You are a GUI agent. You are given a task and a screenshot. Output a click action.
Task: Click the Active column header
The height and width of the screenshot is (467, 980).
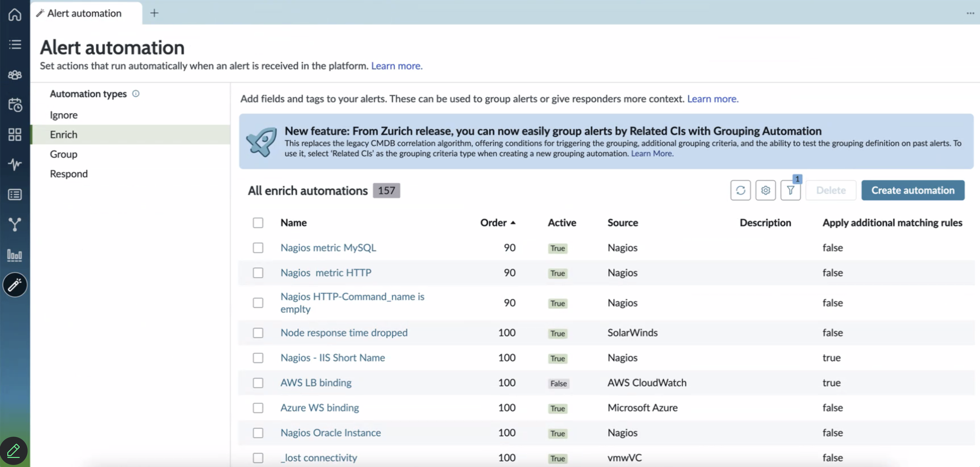(562, 223)
